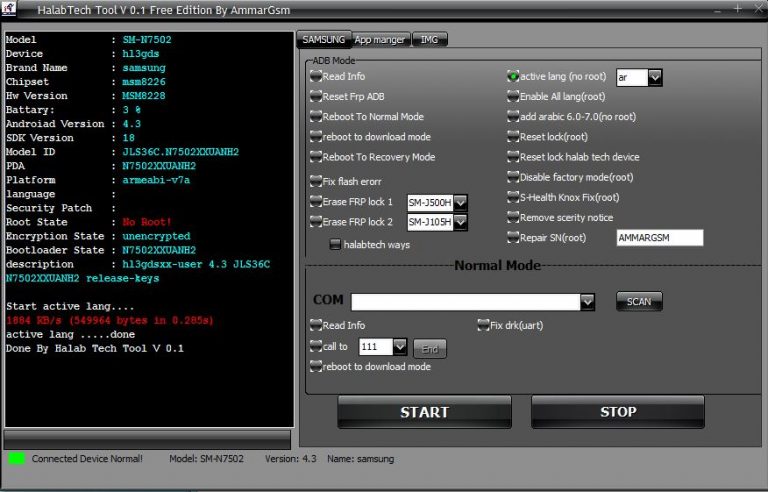The height and width of the screenshot is (492, 768).
Task: Click Model: SM-N7502 in status bar
Action: point(206,459)
